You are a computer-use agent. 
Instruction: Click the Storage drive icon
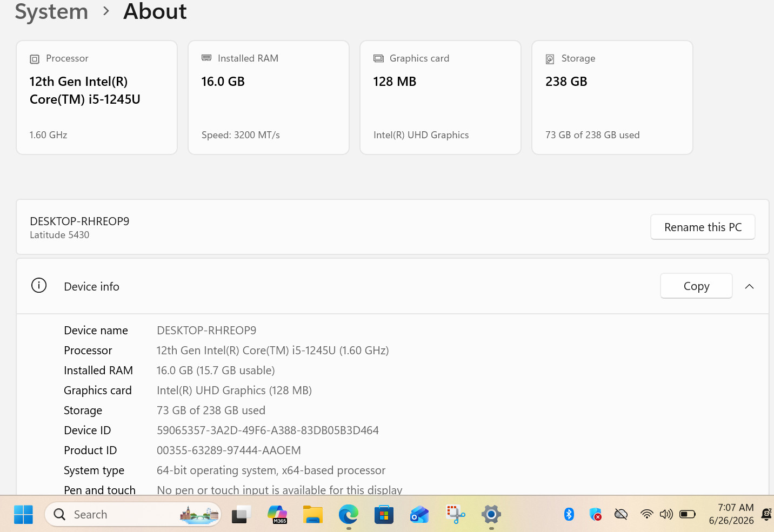coord(550,59)
